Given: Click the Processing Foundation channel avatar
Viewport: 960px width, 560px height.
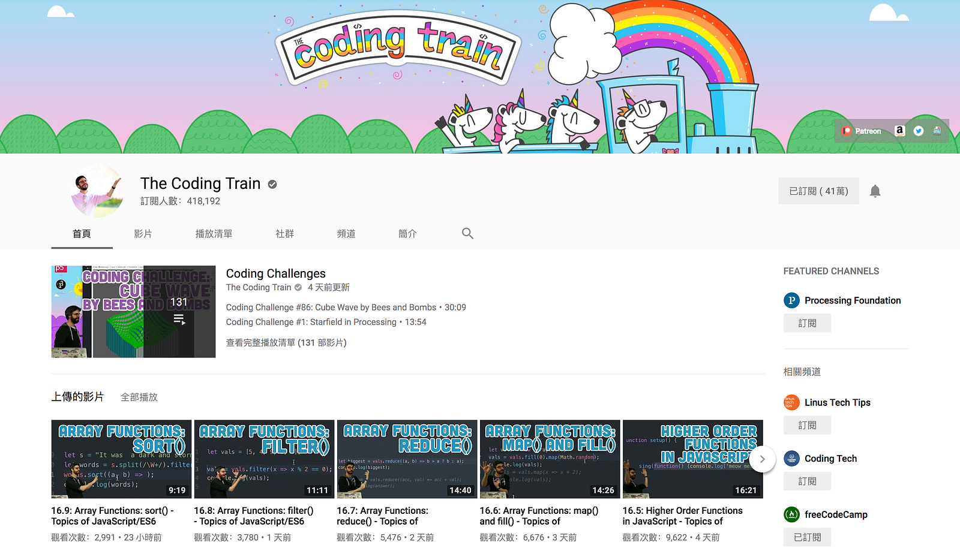Looking at the screenshot, I should point(792,300).
